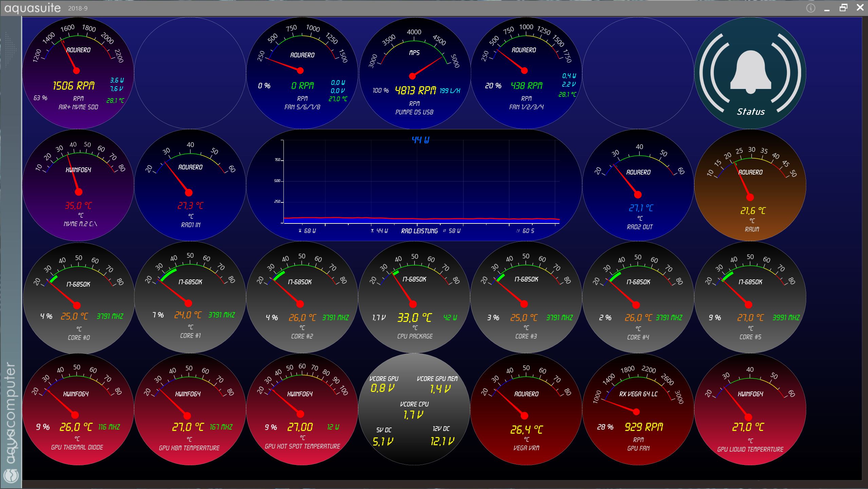The image size is (868, 489).
Task: Click the info icon in title bar
Action: pos(811,8)
